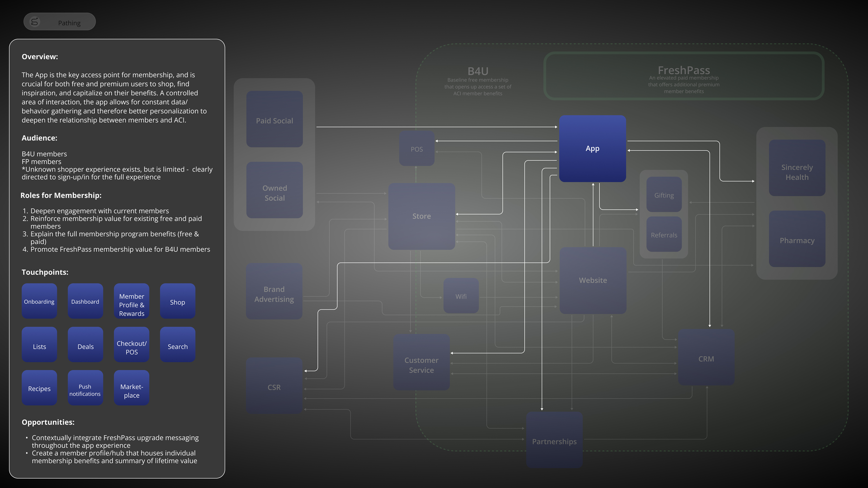
Task: Click the Opportunities: heading
Action: [x=48, y=422]
